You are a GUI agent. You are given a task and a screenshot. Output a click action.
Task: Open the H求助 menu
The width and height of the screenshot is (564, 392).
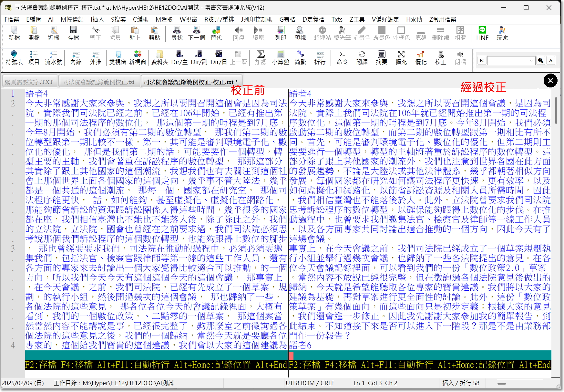click(414, 19)
